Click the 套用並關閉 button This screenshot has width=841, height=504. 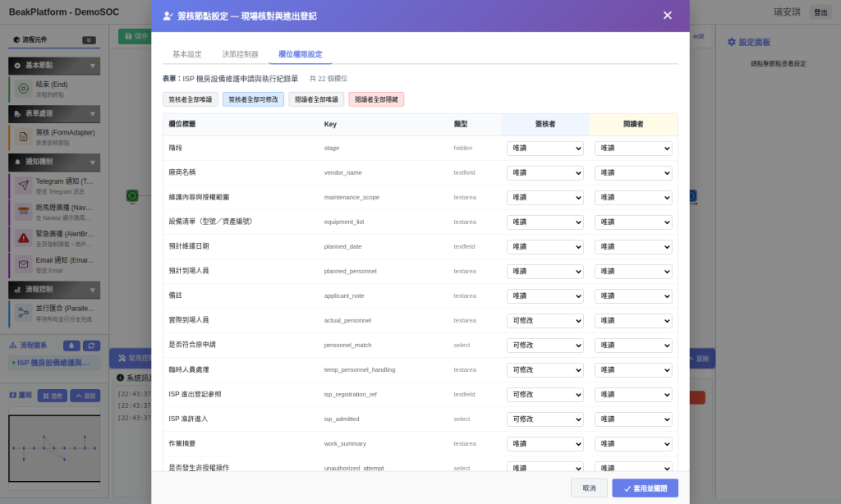coord(646,488)
